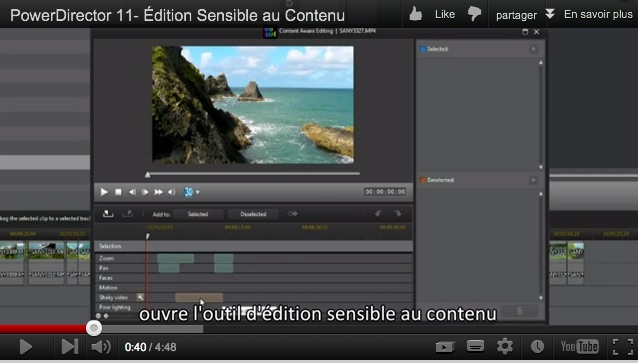Open the 3D mode dropdown arrow
This screenshot has width=638, height=363.
coord(198,192)
